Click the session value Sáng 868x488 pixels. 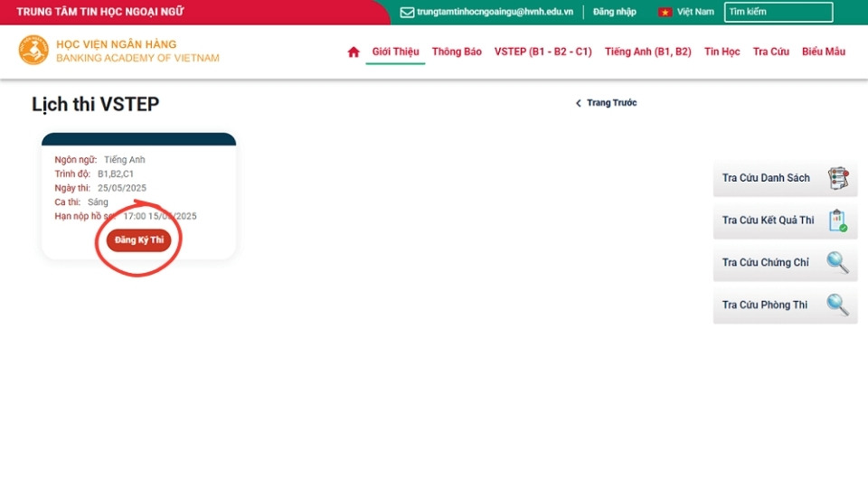click(98, 202)
